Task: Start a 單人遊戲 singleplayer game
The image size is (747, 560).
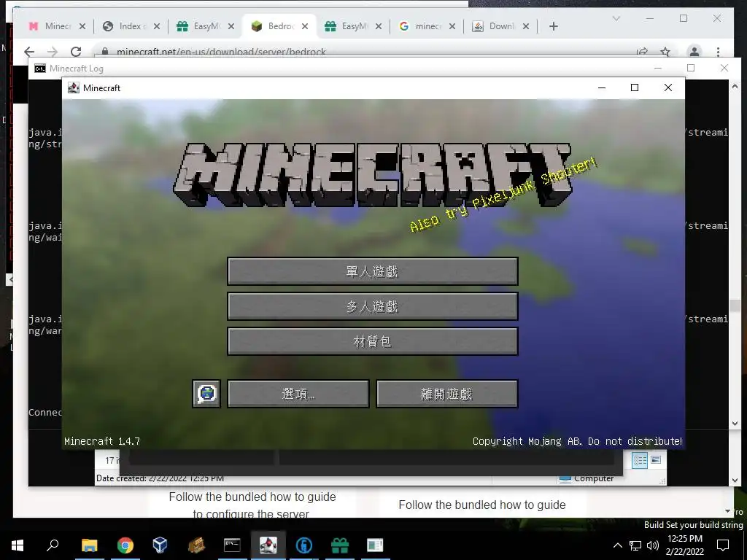Action: pyautogui.click(x=373, y=271)
